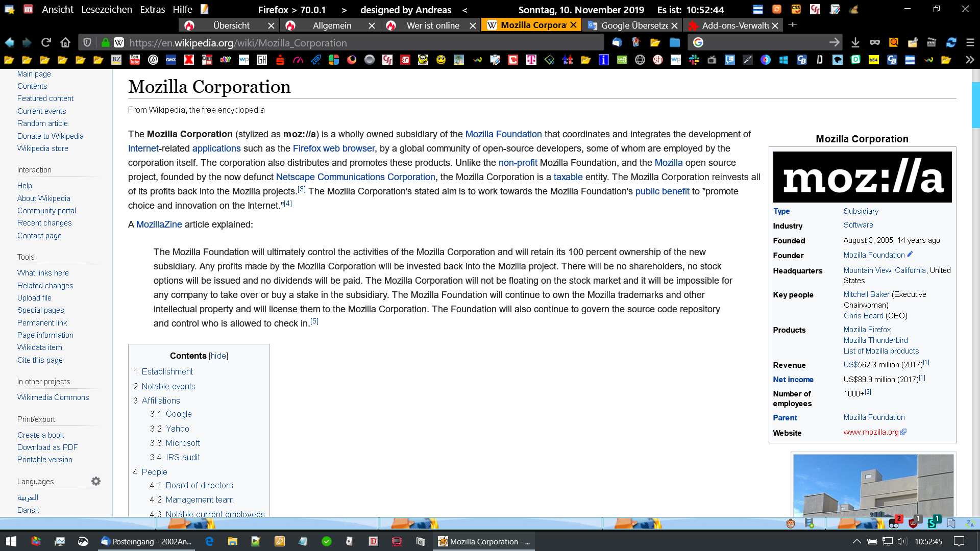Open the eBay bookmark icon

(225, 60)
